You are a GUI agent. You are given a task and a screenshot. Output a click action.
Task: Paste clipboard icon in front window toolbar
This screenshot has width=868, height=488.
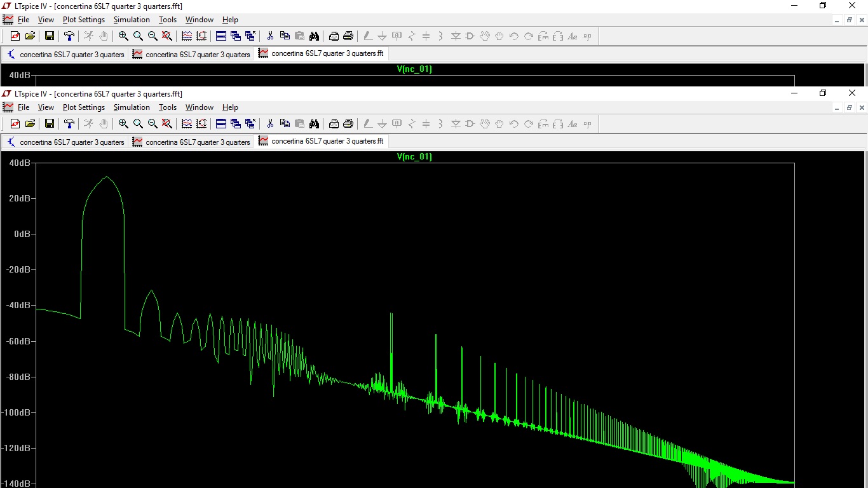point(299,124)
